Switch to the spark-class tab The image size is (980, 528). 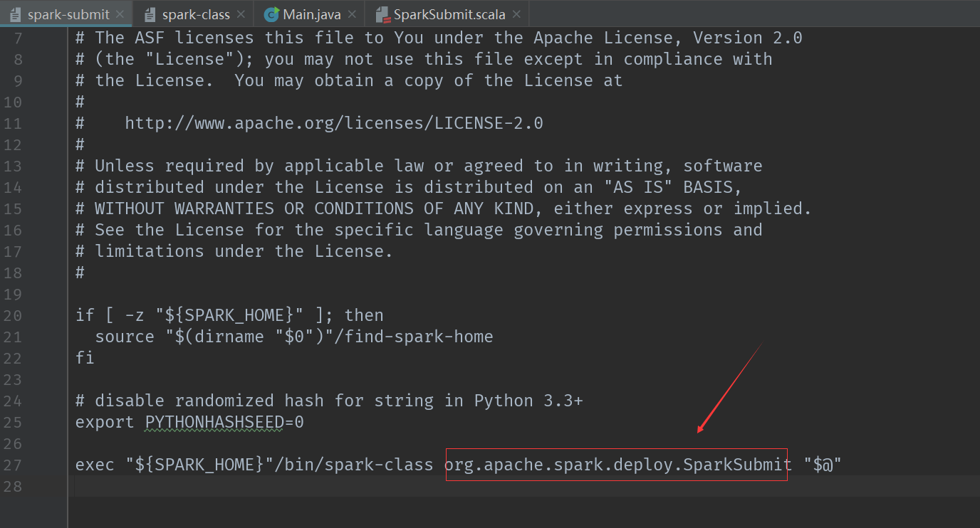[196, 14]
